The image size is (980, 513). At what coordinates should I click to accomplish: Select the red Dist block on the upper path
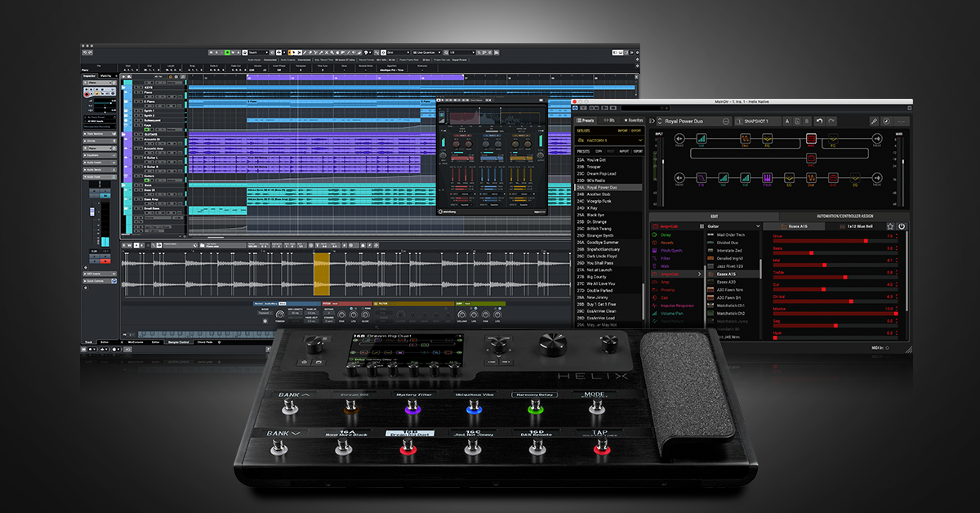(744, 138)
